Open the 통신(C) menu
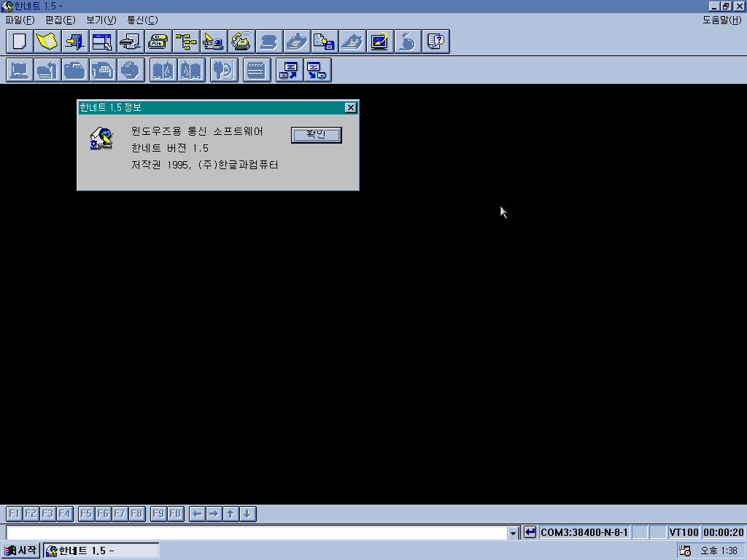Image resolution: width=747 pixels, height=560 pixels. 142,20
